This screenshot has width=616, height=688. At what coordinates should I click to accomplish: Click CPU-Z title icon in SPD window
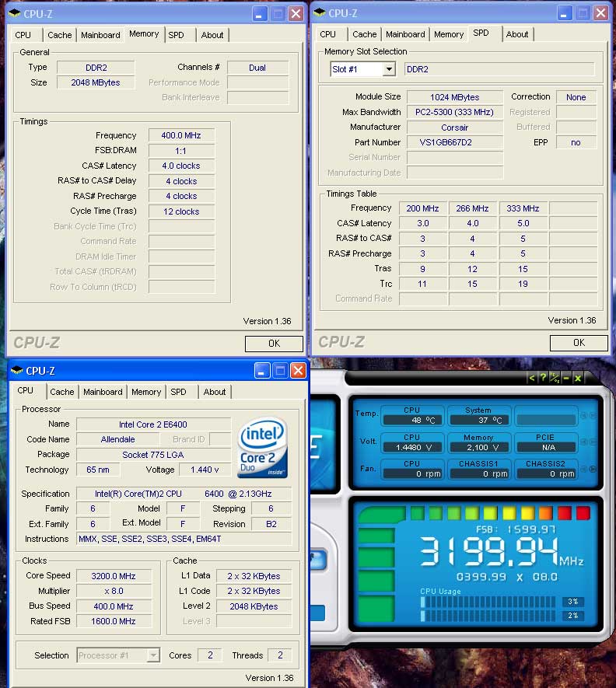pyautogui.click(x=320, y=12)
